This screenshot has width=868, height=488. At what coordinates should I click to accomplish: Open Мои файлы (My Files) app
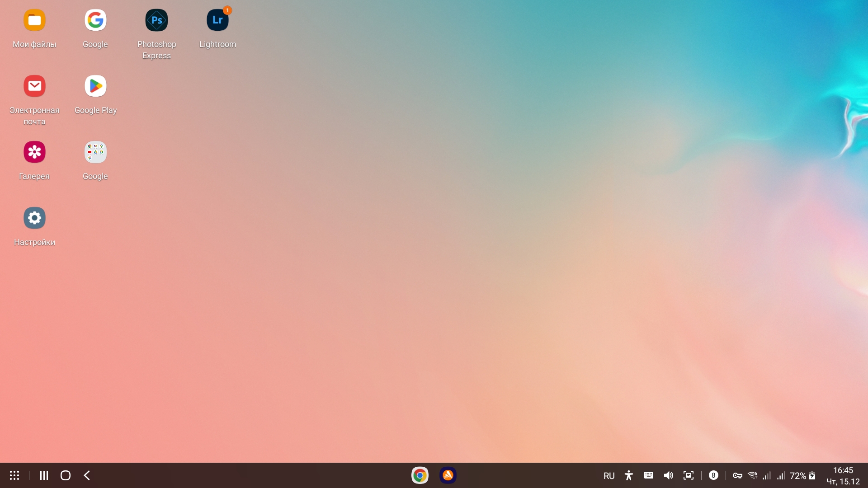pos(34,20)
